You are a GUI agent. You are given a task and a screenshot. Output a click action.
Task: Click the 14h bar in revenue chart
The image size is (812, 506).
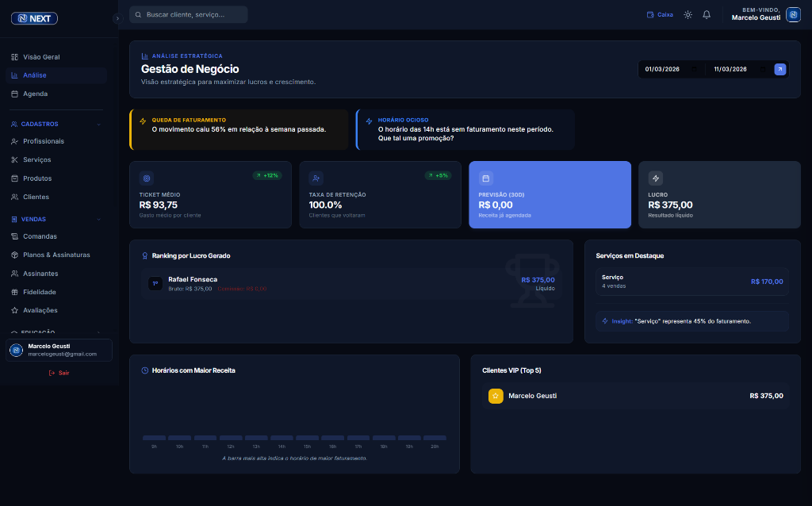(282, 438)
